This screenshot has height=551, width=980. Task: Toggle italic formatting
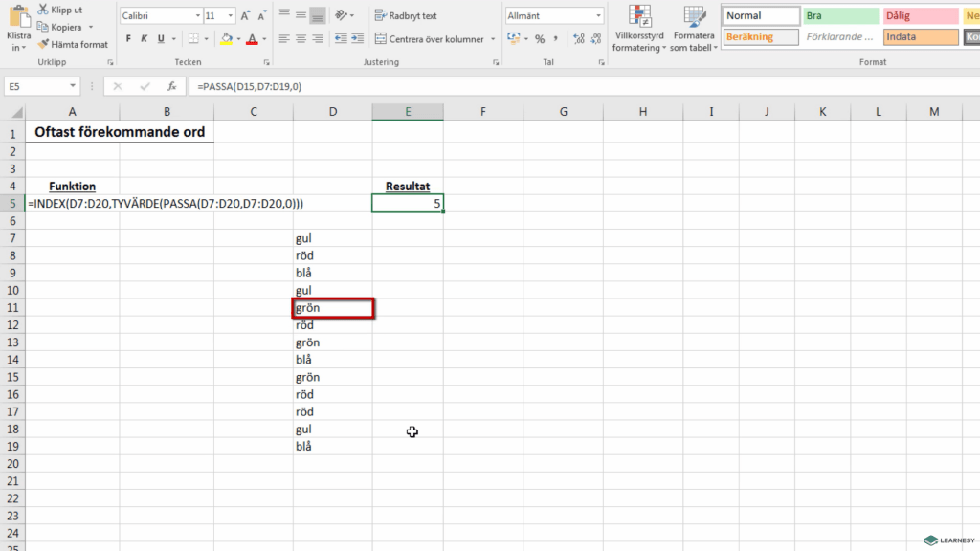click(x=144, y=39)
